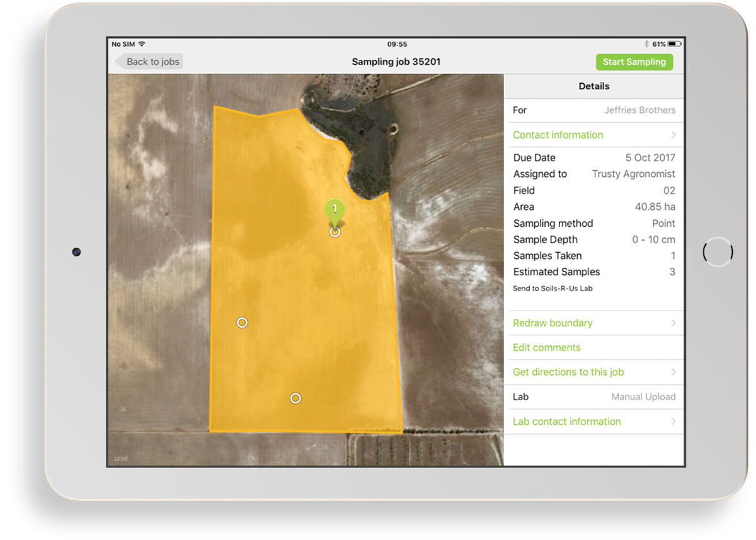
Task: Open Lab contact information
Action: 594,422
